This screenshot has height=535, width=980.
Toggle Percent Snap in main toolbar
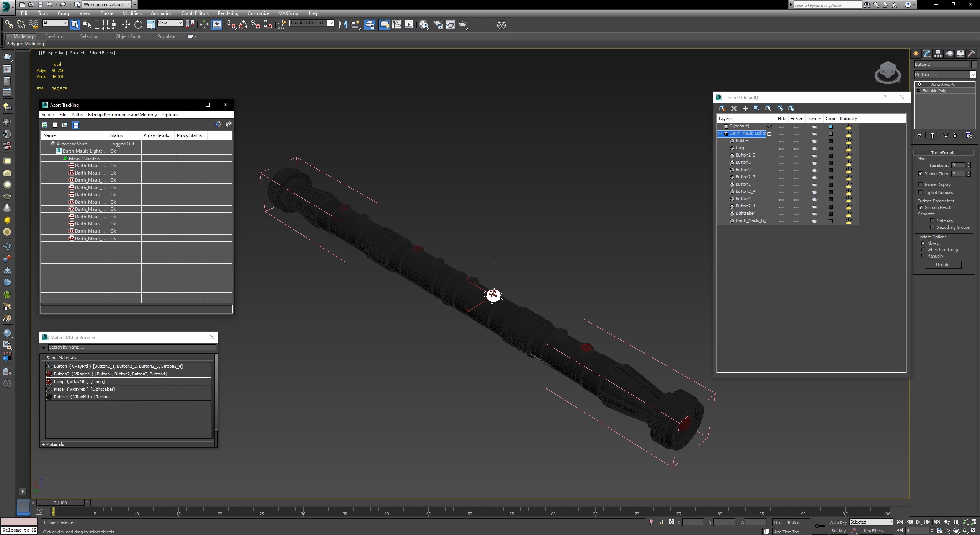pyautogui.click(x=256, y=24)
